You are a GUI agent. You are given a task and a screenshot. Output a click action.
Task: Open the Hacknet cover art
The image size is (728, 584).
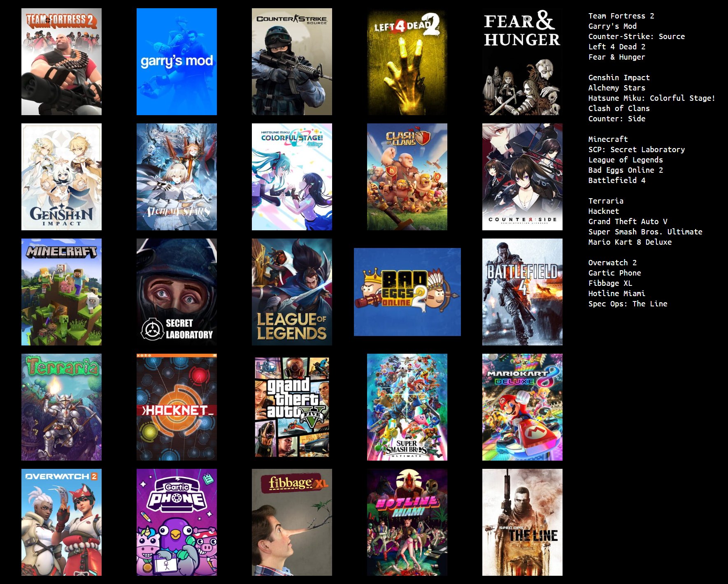coord(177,407)
